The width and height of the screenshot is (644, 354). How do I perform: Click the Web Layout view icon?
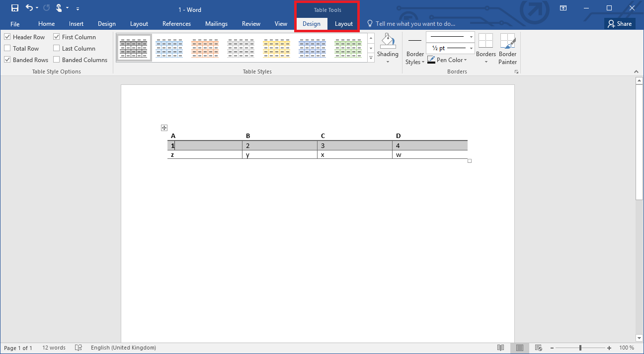tap(539, 348)
